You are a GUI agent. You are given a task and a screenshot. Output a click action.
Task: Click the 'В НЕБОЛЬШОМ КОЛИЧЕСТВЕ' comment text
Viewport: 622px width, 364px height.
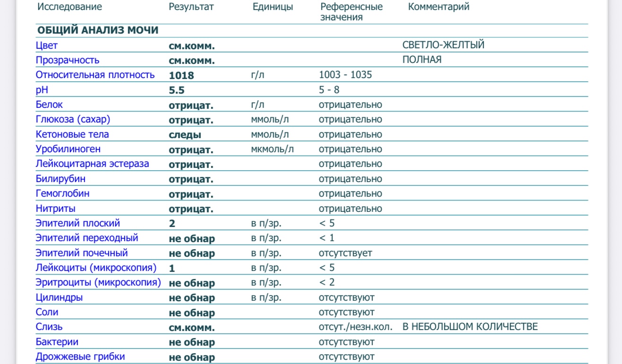tap(470, 327)
